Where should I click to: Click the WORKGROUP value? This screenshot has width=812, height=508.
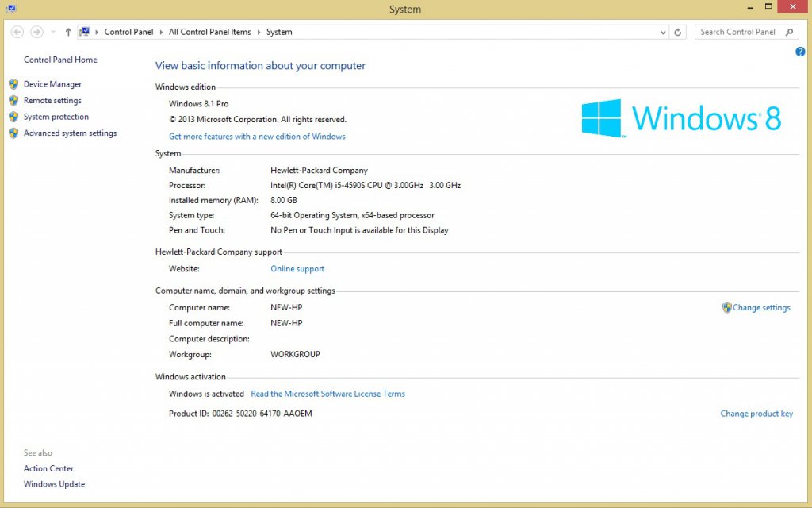pos(295,355)
